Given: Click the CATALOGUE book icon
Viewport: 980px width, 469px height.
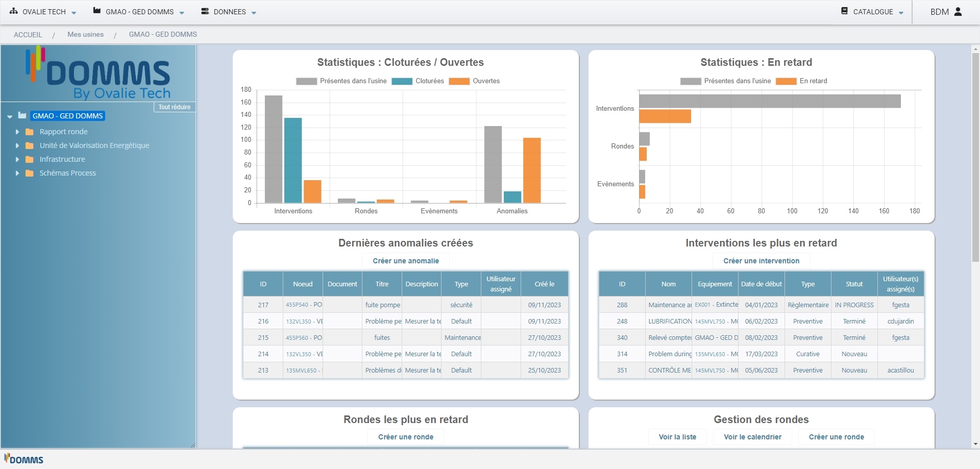Looking at the screenshot, I should click(x=845, y=11).
